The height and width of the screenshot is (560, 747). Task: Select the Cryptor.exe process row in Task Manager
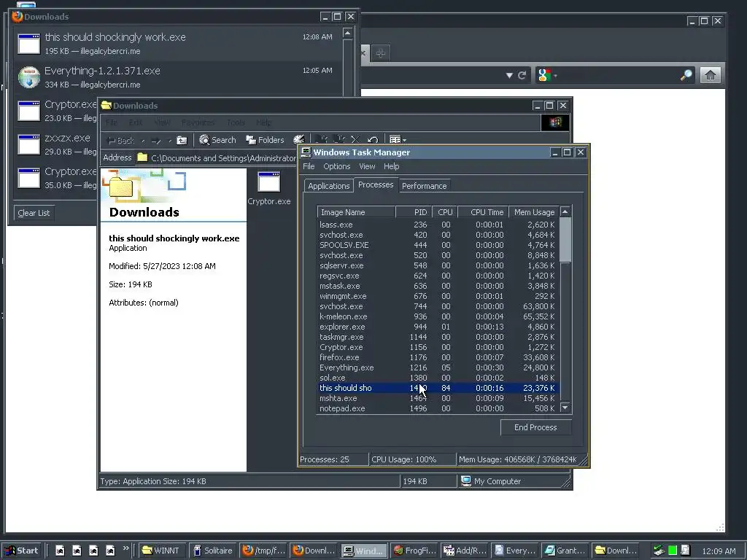pyautogui.click(x=438, y=347)
